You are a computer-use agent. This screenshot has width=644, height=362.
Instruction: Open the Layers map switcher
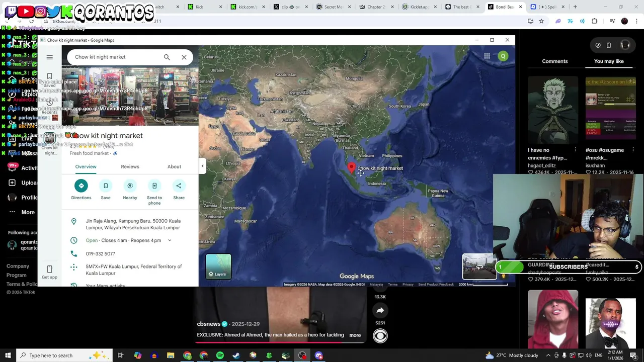(x=218, y=266)
